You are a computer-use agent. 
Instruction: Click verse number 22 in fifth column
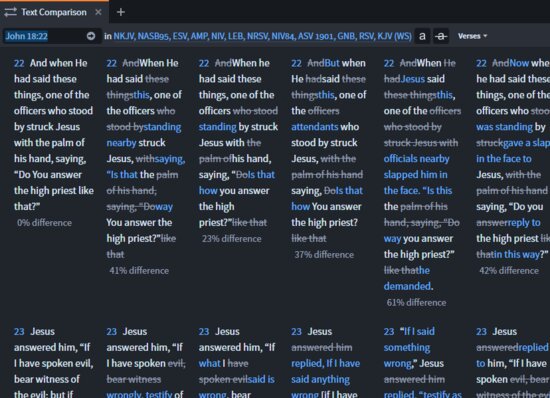click(389, 63)
